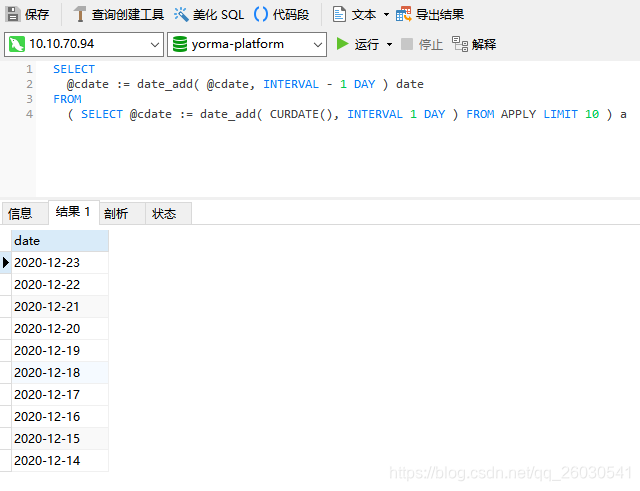Image resolution: width=640 pixels, height=491 pixels.
Task: Click the Explain (解释) icon
Action: tap(460, 44)
